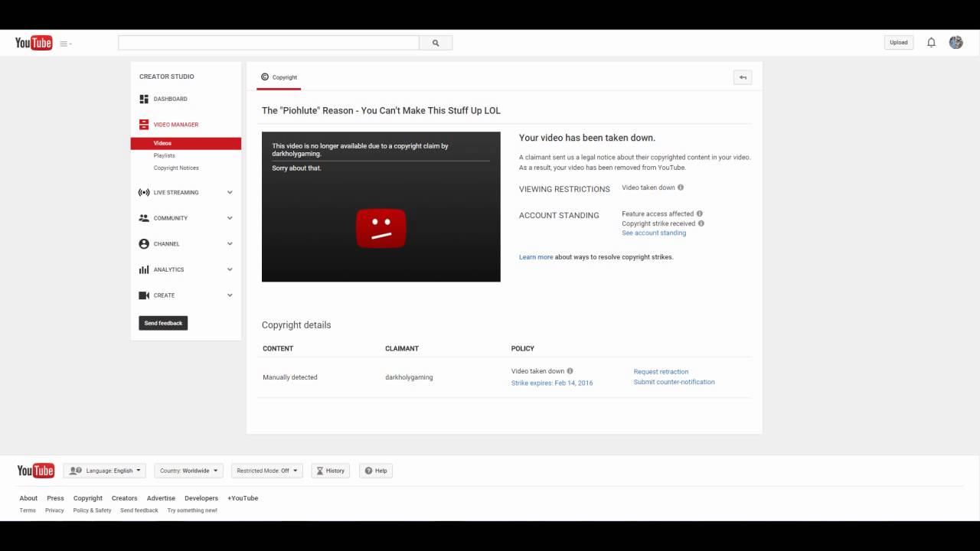
Task: Click the footer Send feedback link
Action: click(139, 510)
